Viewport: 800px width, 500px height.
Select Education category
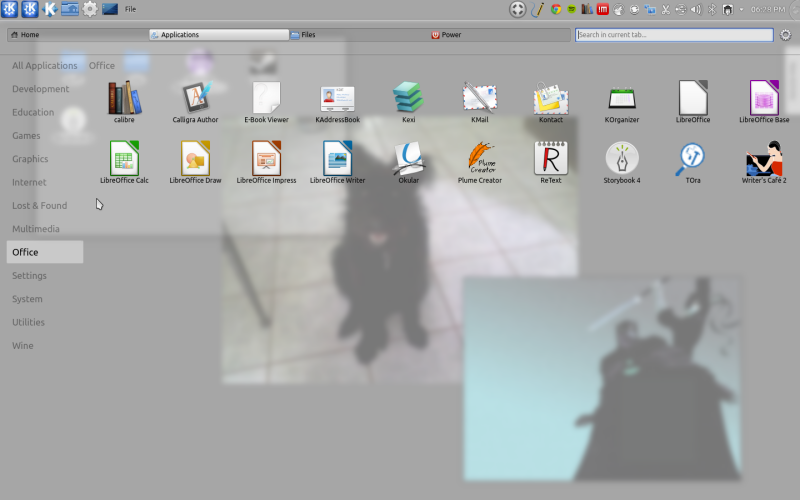pyautogui.click(x=45, y=112)
